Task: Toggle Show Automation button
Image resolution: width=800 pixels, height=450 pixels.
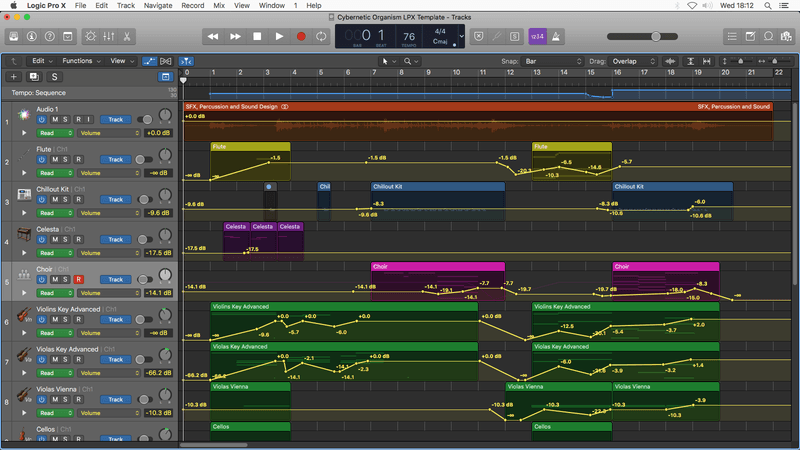Action: tap(149, 61)
